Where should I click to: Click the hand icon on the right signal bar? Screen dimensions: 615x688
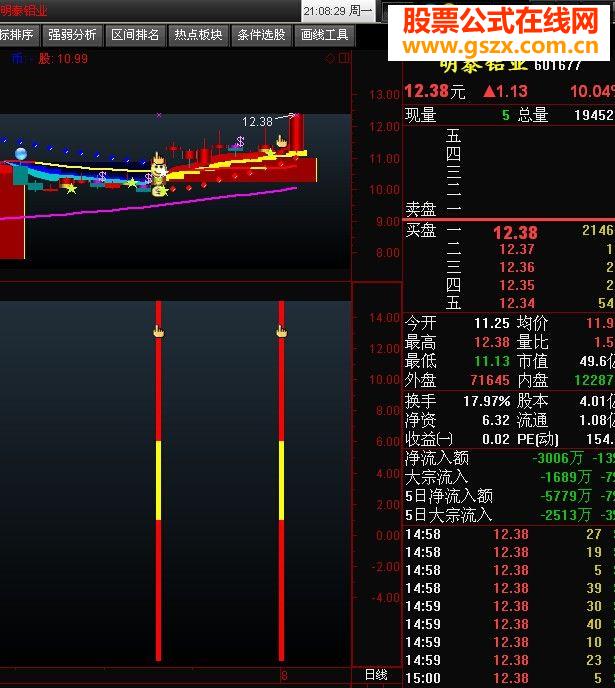tap(281, 332)
